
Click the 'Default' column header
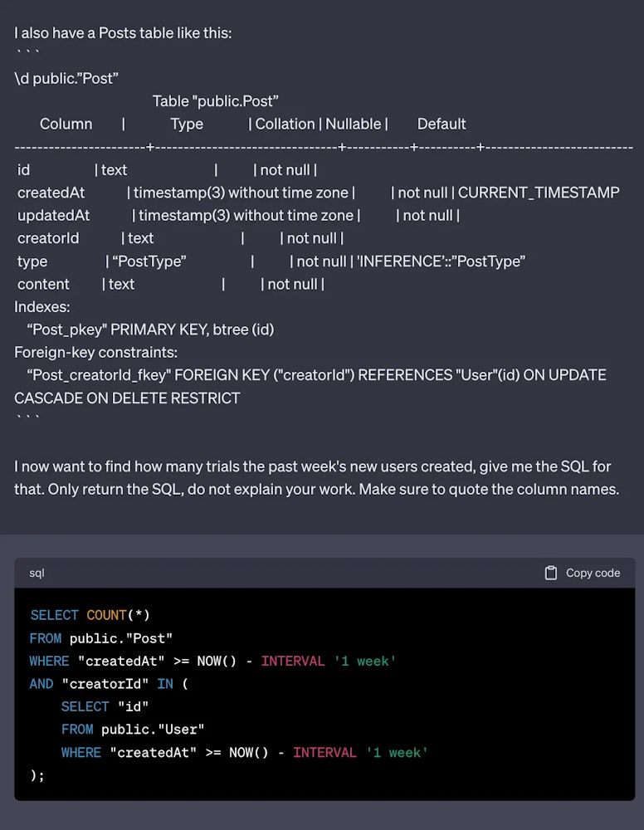442,124
